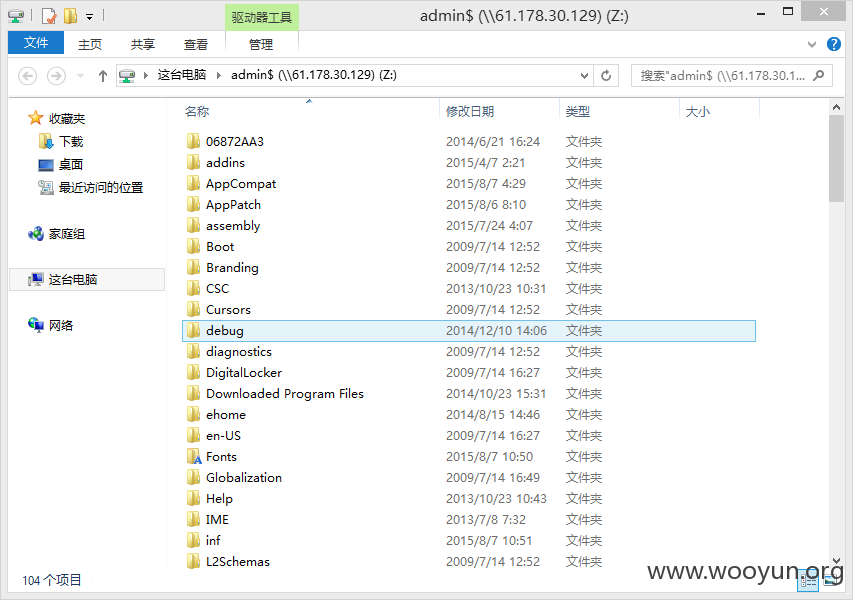Screen dimensions: 853x600
Task: Expand the ribbon with the chevron arrow
Action: pos(812,44)
